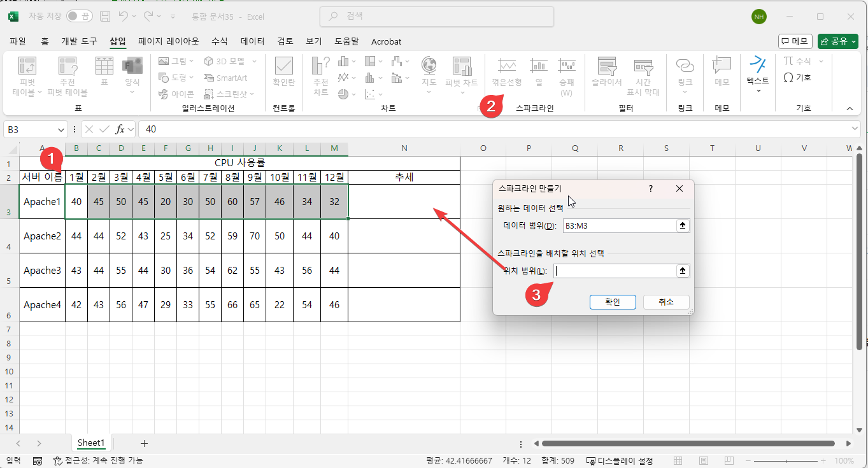Collapse the ribbon with the caret arrow
868x468 pixels.
[x=850, y=108]
